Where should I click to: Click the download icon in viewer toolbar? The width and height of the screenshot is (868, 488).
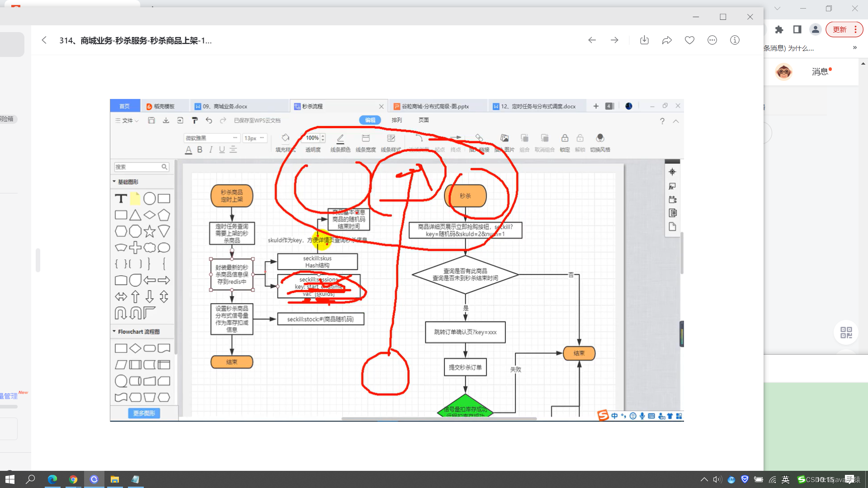pos(644,40)
